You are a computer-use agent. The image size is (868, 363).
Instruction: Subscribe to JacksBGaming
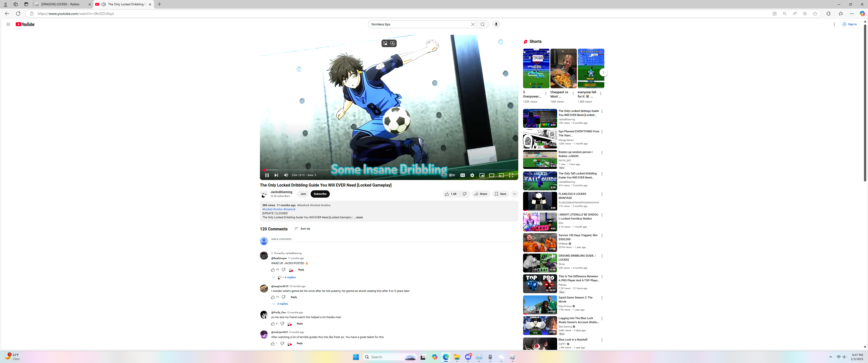[320, 194]
